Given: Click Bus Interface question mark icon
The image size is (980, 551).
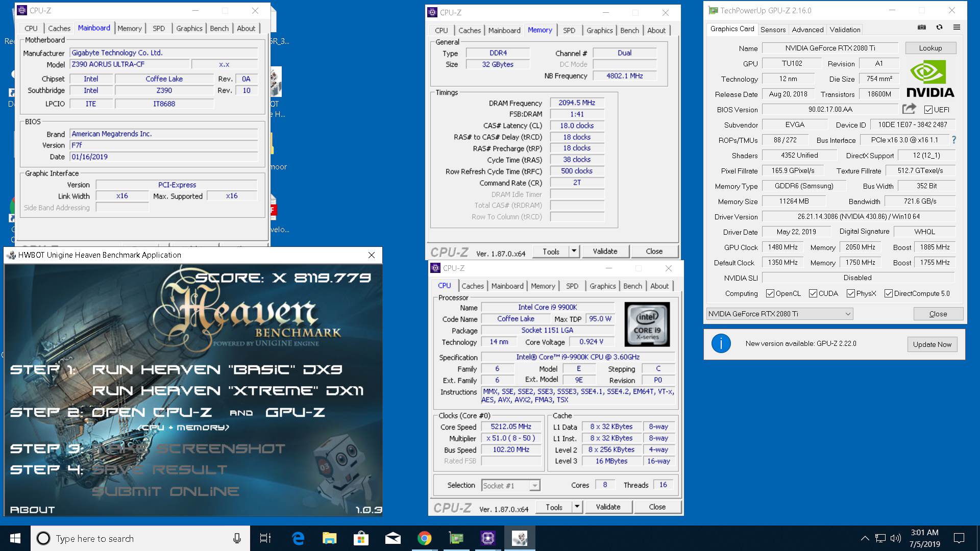Looking at the screenshot, I should pos(953,140).
